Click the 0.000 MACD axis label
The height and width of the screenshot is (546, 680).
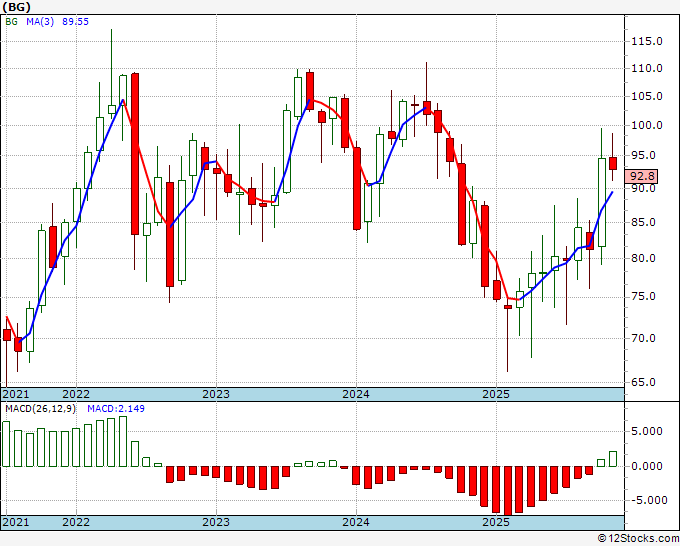point(646,466)
